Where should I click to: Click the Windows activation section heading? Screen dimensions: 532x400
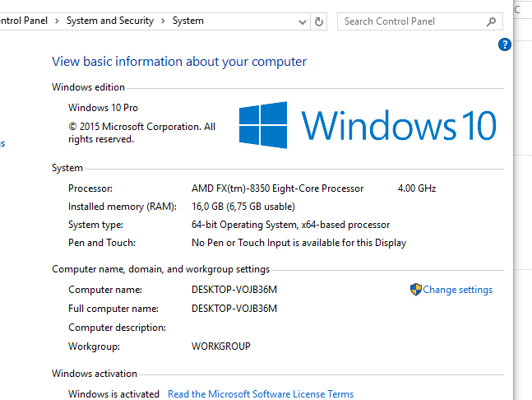(x=95, y=374)
